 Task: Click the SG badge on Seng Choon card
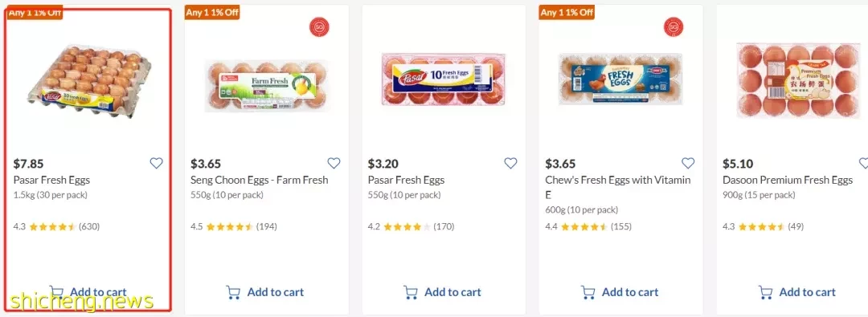coord(319,27)
